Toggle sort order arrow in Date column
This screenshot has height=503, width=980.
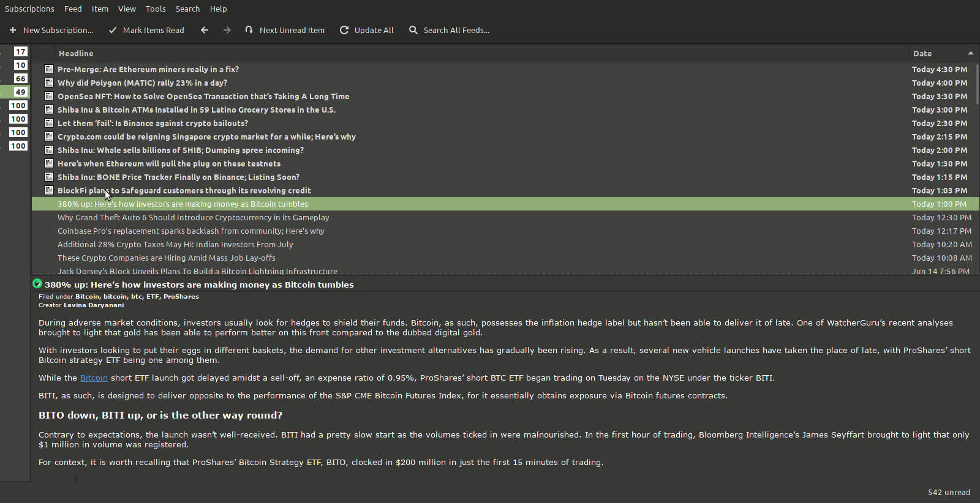970,53
